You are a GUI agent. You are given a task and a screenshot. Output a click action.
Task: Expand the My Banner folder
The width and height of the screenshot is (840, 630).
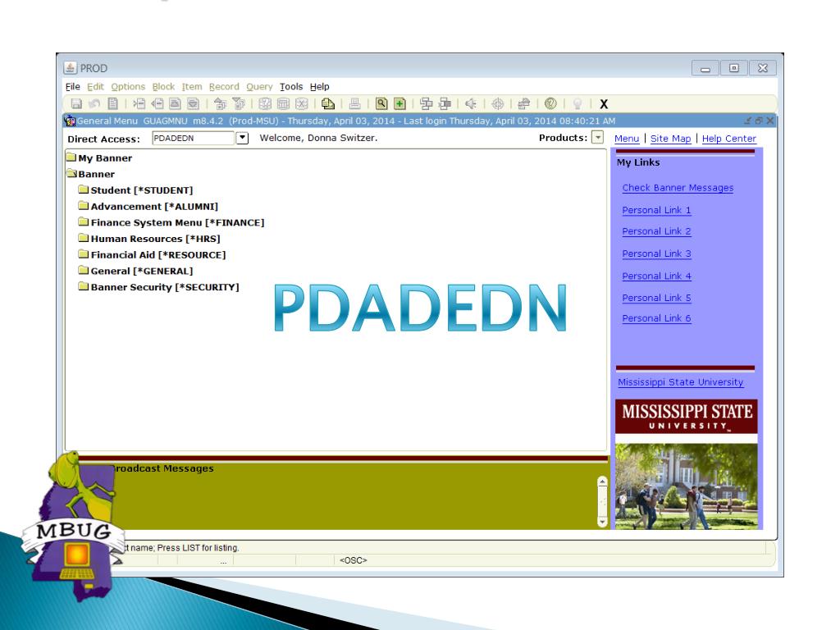pyautogui.click(x=71, y=158)
